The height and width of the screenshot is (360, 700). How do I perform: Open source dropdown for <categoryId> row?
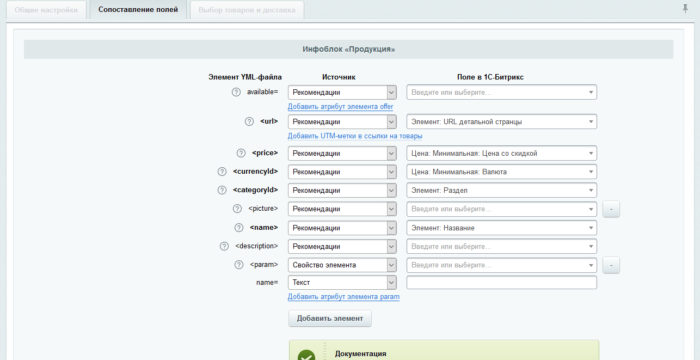[x=342, y=190]
